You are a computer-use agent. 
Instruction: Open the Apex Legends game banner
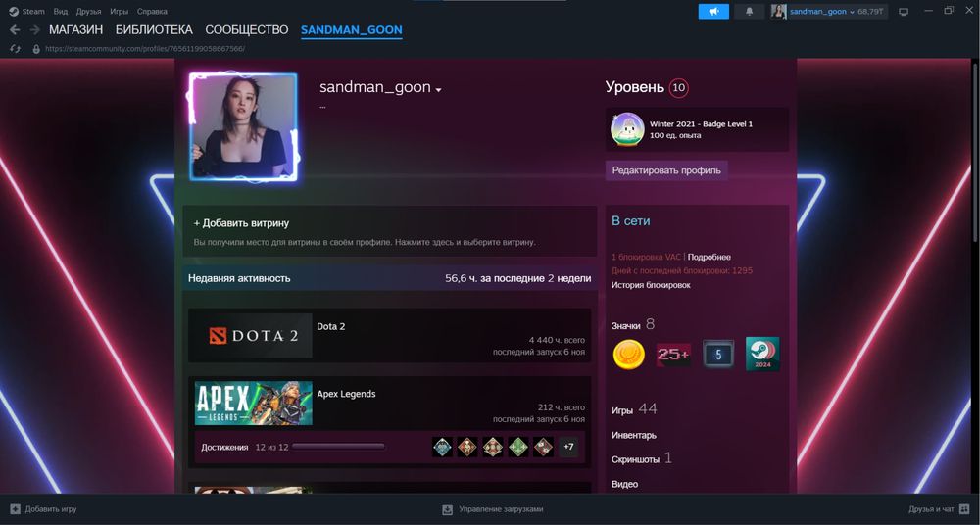(x=253, y=404)
